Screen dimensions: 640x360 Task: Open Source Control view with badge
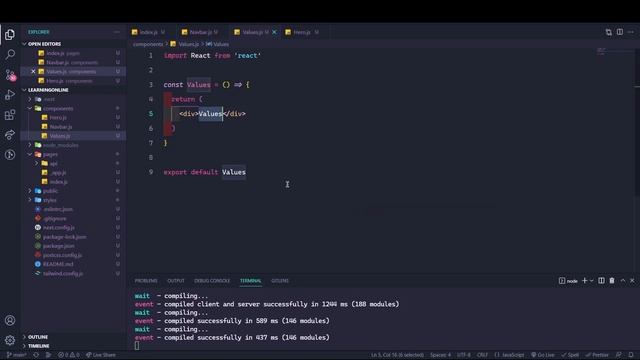coord(10,75)
